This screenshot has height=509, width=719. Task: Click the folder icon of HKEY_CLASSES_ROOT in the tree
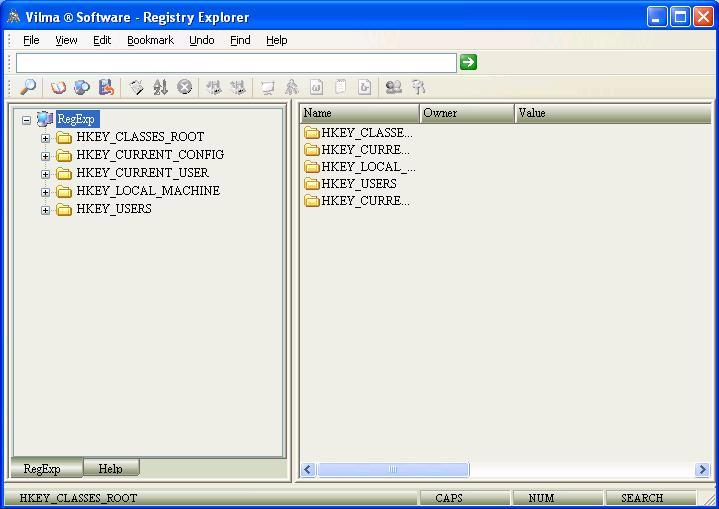coord(64,137)
